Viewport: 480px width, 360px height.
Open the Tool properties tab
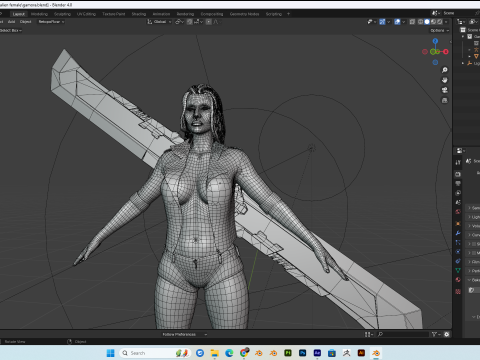pos(458,162)
